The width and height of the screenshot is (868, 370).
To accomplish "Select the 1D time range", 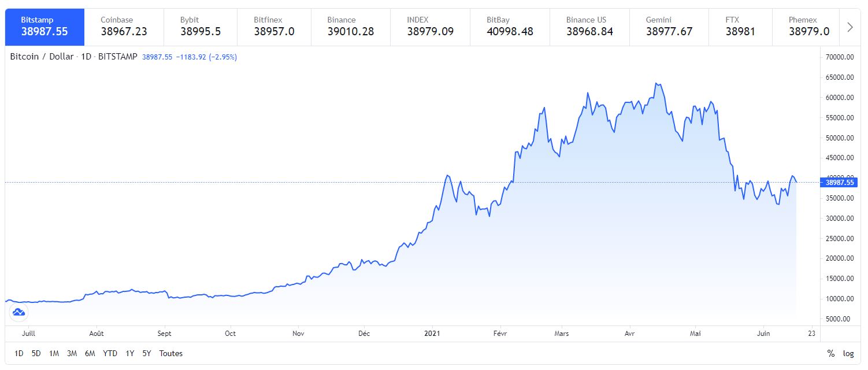I will pyautogui.click(x=19, y=353).
